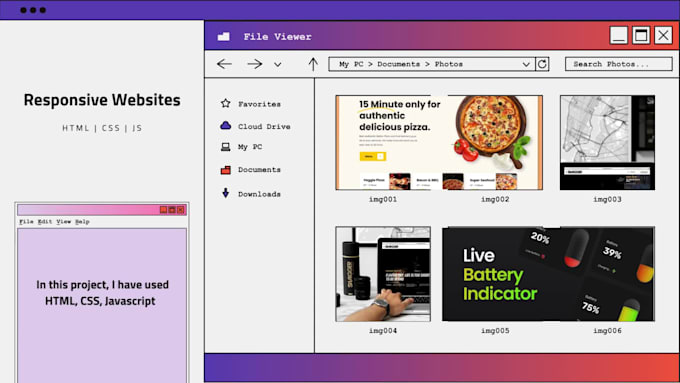Open the navigation history chevron
This screenshot has width=680, height=383.
coord(278,65)
